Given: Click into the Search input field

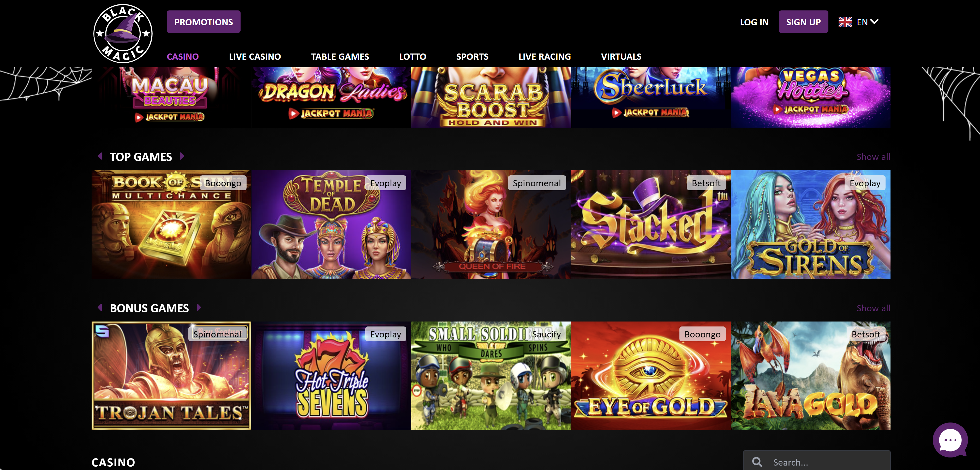Looking at the screenshot, I should click(816, 461).
